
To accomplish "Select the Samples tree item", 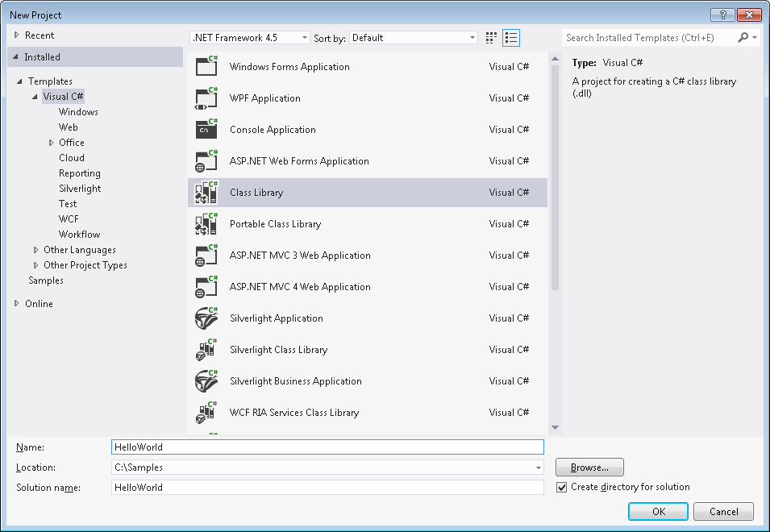I will click(x=46, y=281).
